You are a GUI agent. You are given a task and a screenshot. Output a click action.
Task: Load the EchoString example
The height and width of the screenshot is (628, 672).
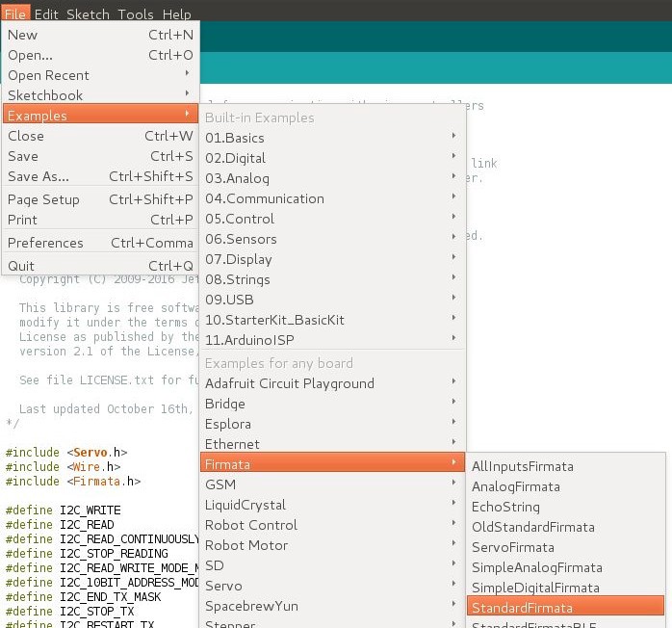click(x=566, y=507)
